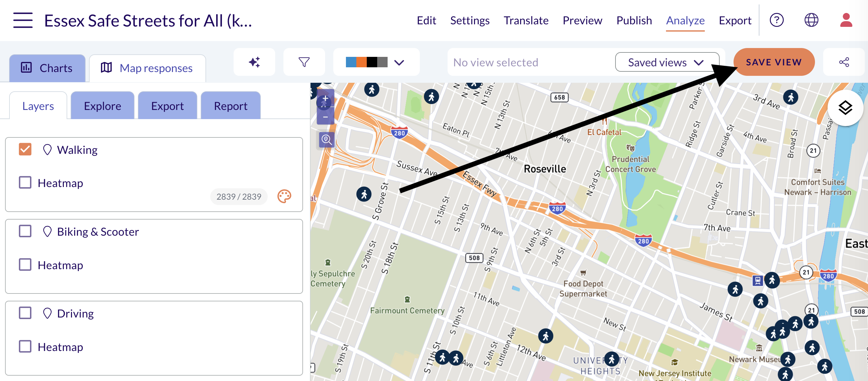Click Fairmount Cemetery icon on map

(x=407, y=299)
